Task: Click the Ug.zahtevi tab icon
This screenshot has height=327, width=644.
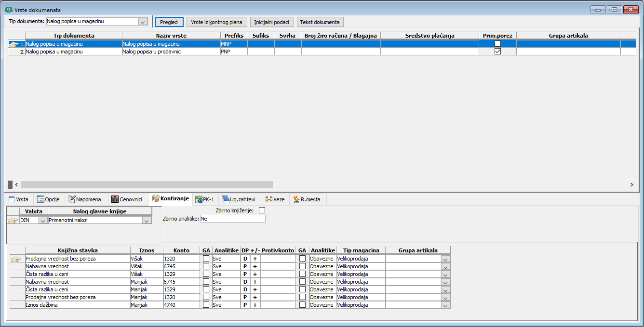Action: click(x=226, y=199)
